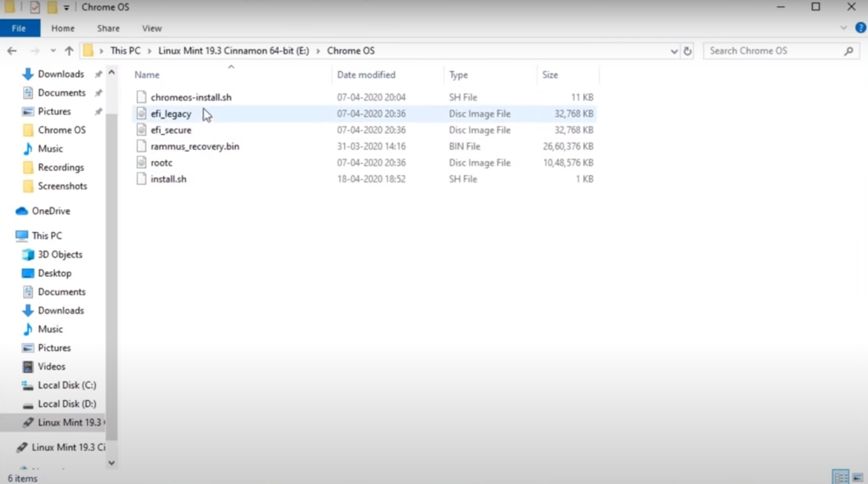Open Documents under This PC
Screen dimensions: 868x484
(61, 292)
